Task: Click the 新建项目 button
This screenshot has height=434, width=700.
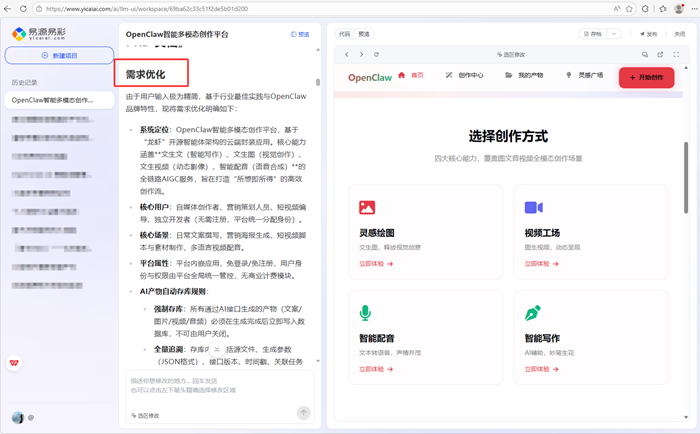Action: (x=58, y=55)
